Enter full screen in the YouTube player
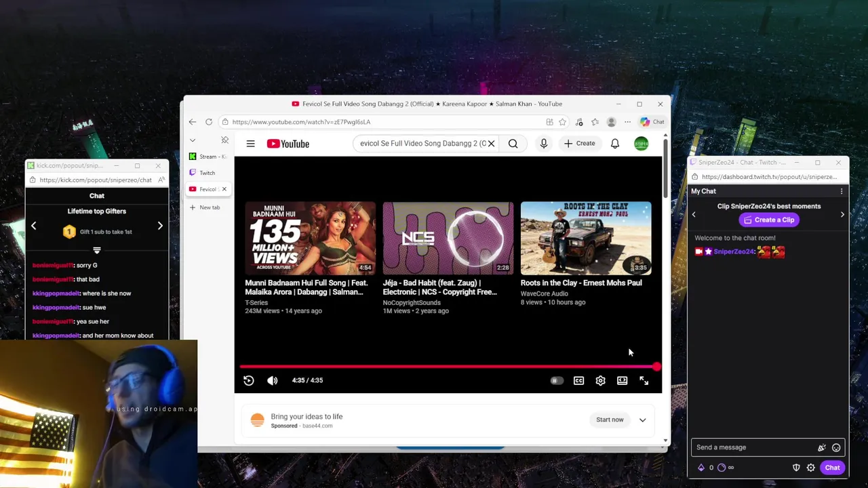Screen dimensions: 868x488 644,380
